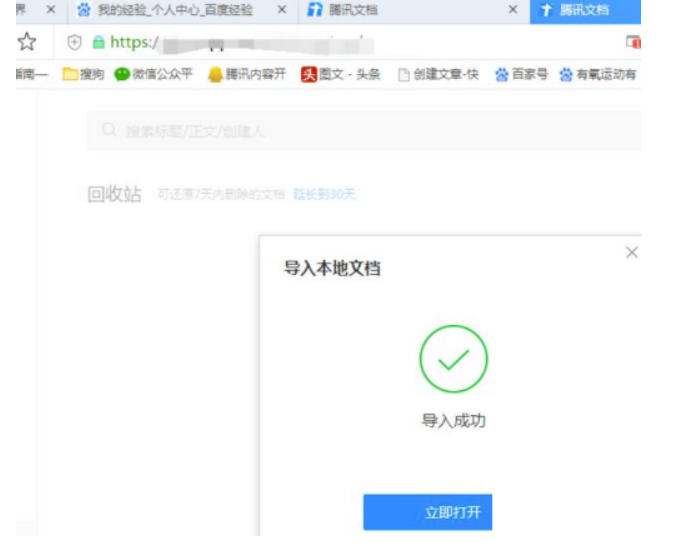This screenshot has height=543, width=700.
Task: Click the 导入本地文档 dialog title
Action: (332, 268)
